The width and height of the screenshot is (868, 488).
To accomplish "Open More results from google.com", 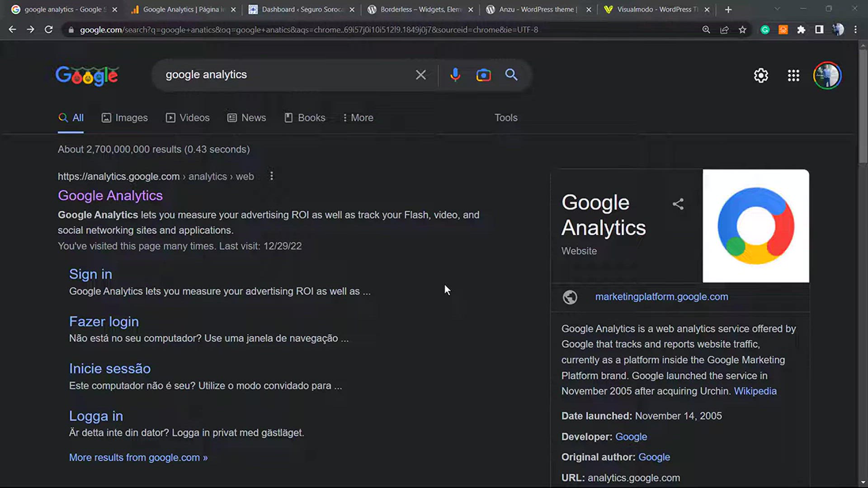I will pyautogui.click(x=138, y=457).
